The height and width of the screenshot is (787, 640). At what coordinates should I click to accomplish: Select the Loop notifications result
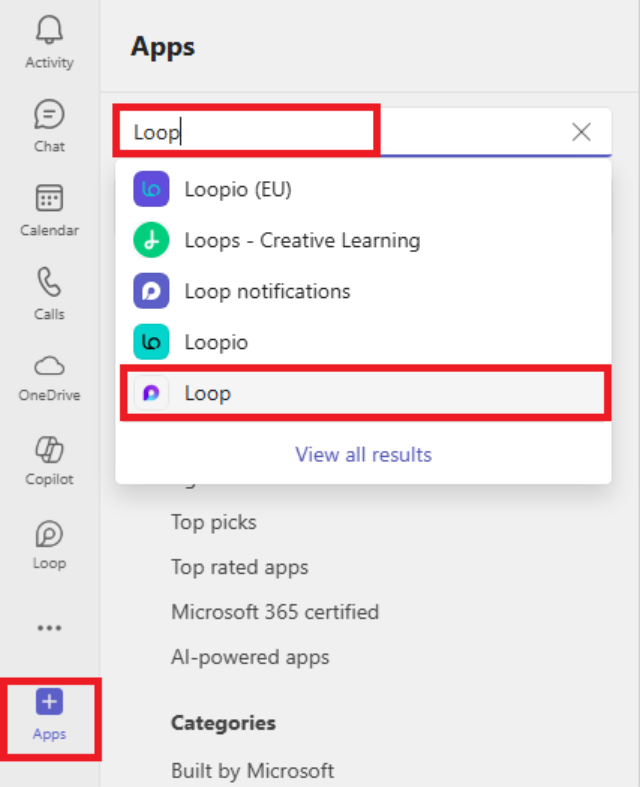click(x=363, y=291)
